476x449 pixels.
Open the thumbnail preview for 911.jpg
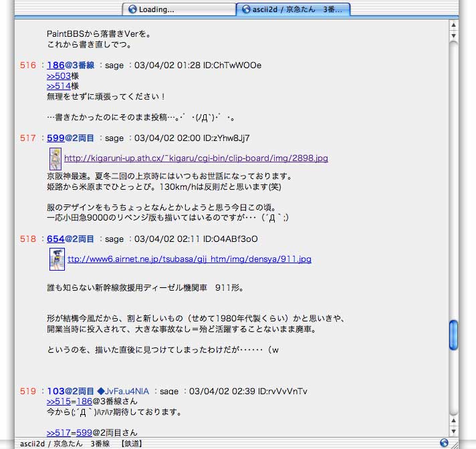(x=57, y=259)
